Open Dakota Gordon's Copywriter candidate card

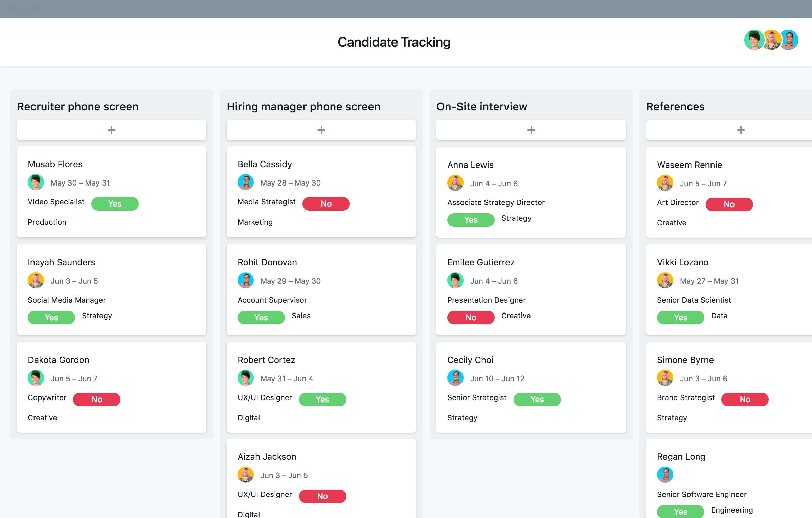coord(111,390)
